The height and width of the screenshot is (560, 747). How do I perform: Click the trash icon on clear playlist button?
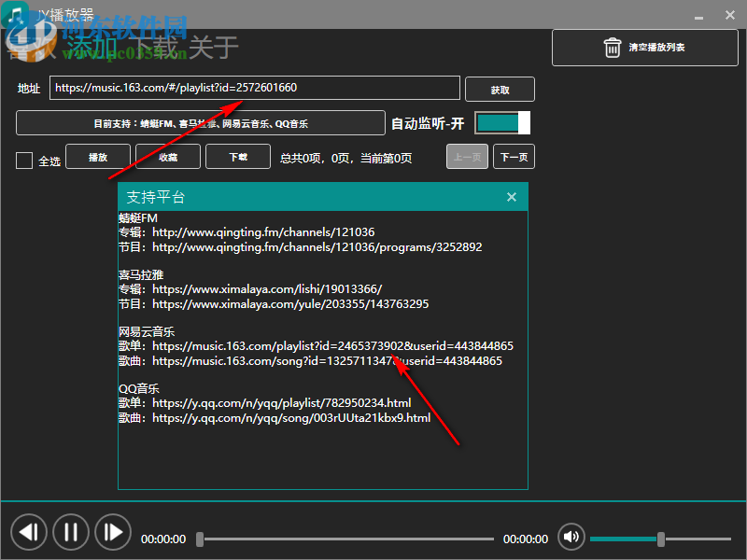[612, 48]
